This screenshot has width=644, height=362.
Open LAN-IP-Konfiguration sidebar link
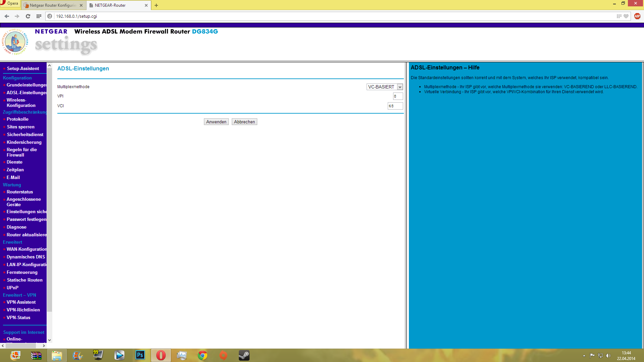tap(27, 264)
